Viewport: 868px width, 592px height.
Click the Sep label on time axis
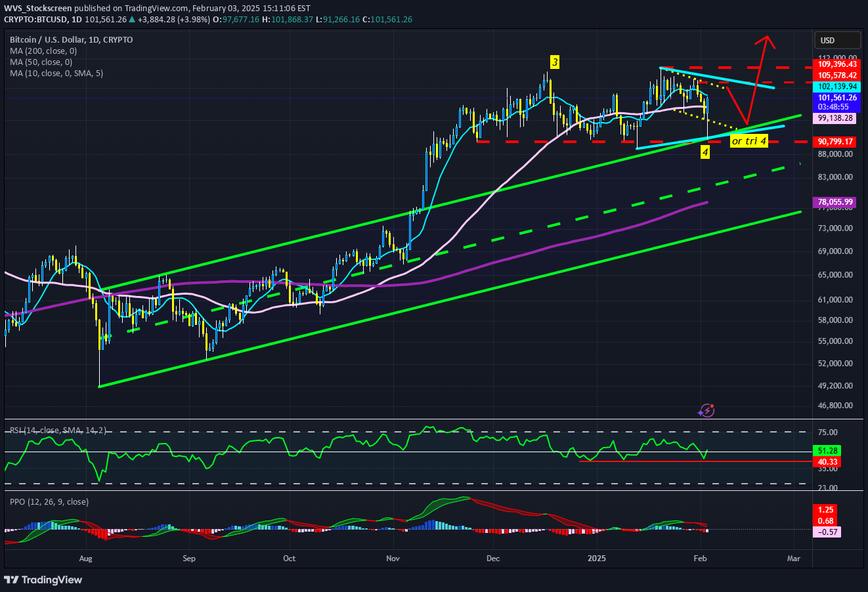click(189, 559)
